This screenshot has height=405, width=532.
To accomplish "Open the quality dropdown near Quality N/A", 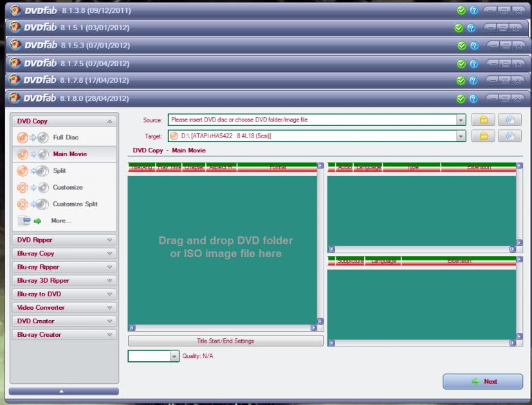I will pyautogui.click(x=174, y=356).
